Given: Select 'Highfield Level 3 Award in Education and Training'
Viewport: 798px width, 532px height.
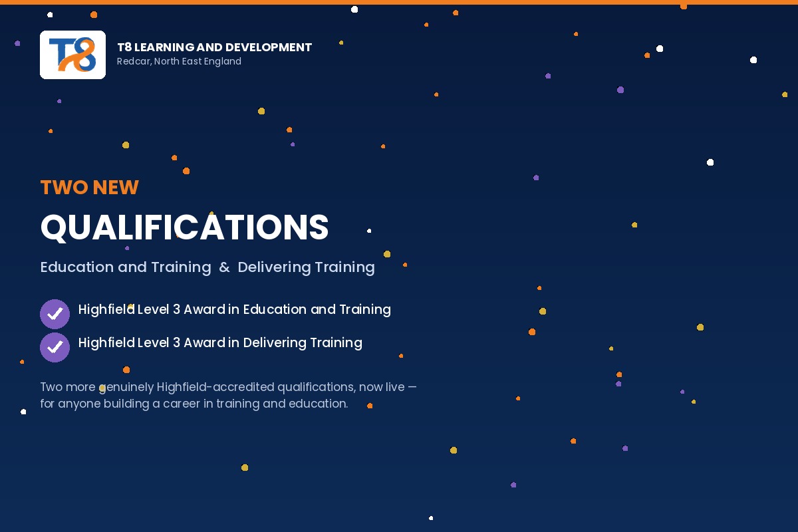Looking at the screenshot, I should pyautogui.click(x=234, y=309).
